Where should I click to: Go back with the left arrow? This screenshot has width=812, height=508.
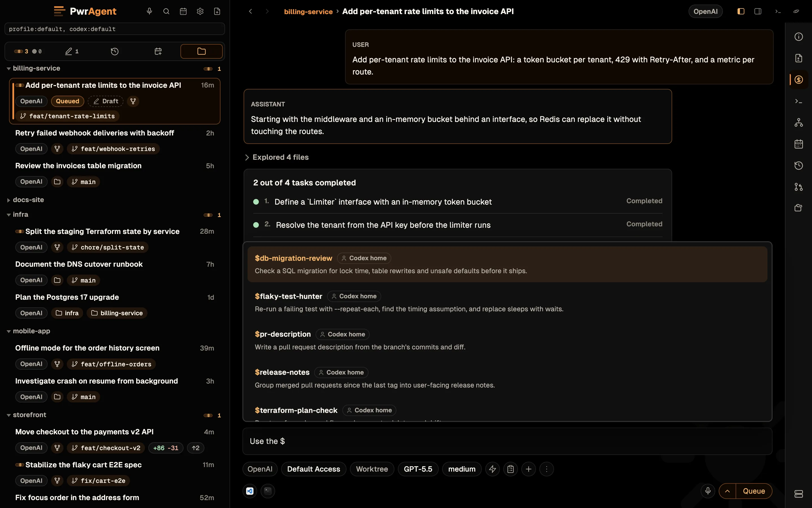click(x=250, y=11)
